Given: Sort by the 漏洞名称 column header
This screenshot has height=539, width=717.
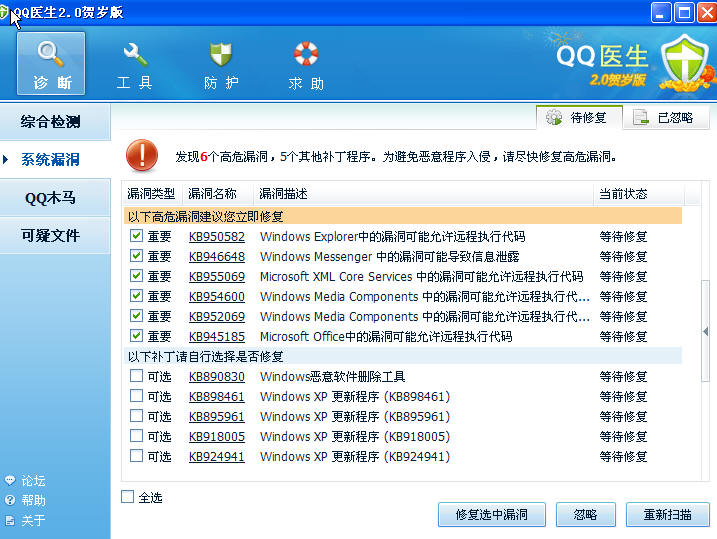Looking at the screenshot, I should (x=218, y=194).
